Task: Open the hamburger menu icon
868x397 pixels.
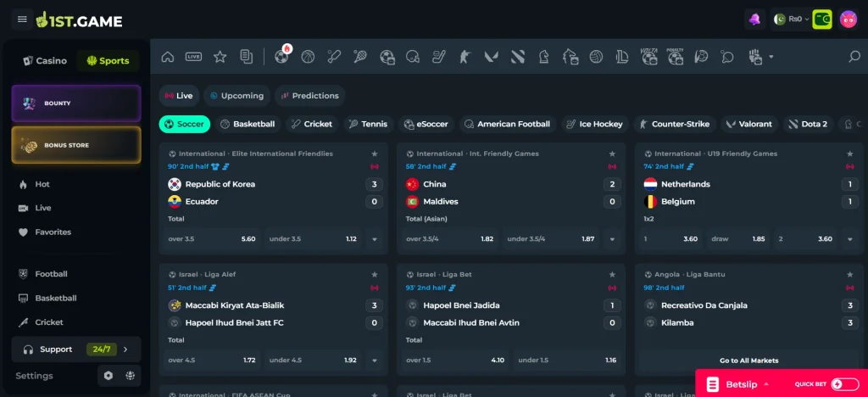Action: pos(22,20)
